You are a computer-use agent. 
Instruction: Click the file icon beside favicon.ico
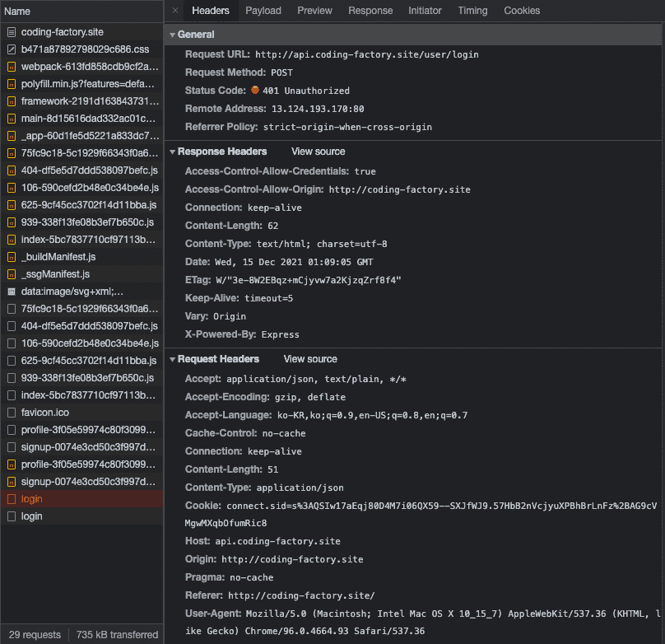[x=12, y=413]
